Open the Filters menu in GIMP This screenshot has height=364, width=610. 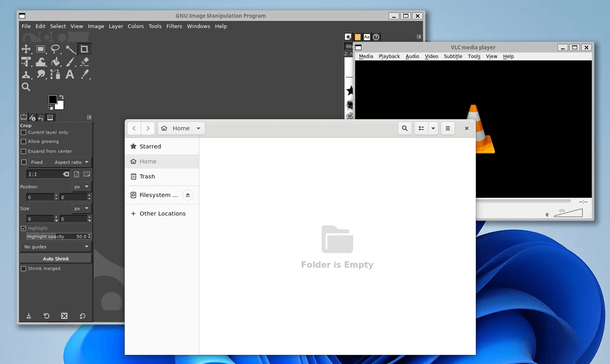pyautogui.click(x=174, y=26)
